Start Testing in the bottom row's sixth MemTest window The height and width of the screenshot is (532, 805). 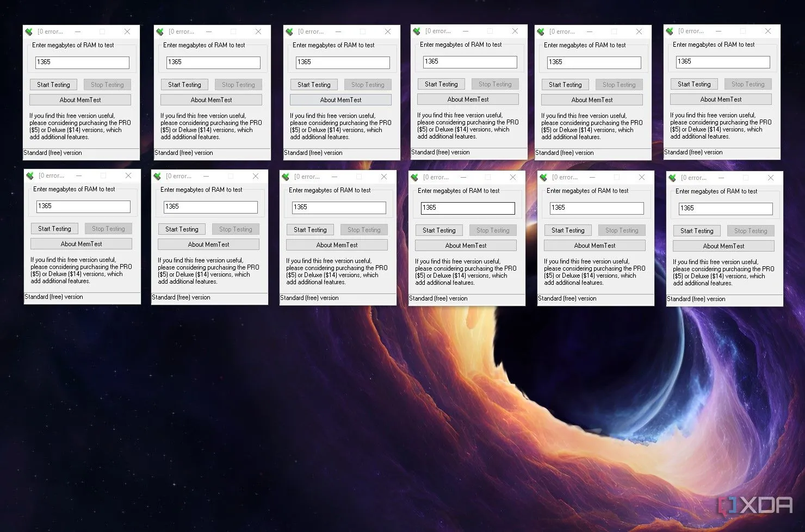pyautogui.click(x=697, y=231)
